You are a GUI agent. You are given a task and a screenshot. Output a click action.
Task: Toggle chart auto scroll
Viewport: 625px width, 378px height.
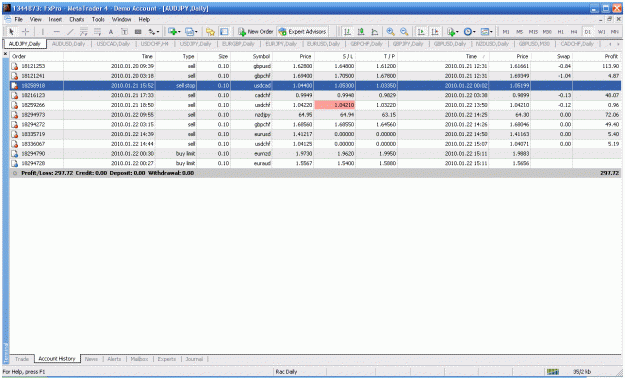click(421, 32)
